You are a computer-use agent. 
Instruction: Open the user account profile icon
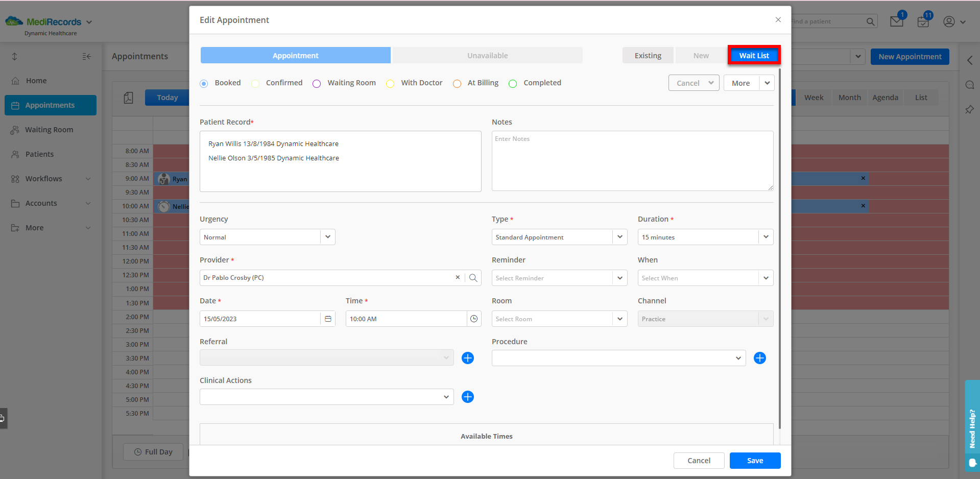949,21
